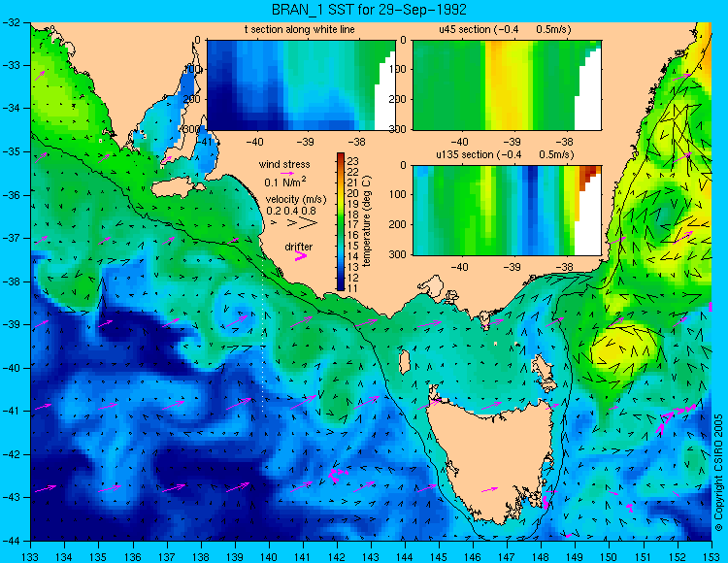Click the "0.1 N/m²" legend value
This screenshot has width=728, height=563.
point(285,182)
